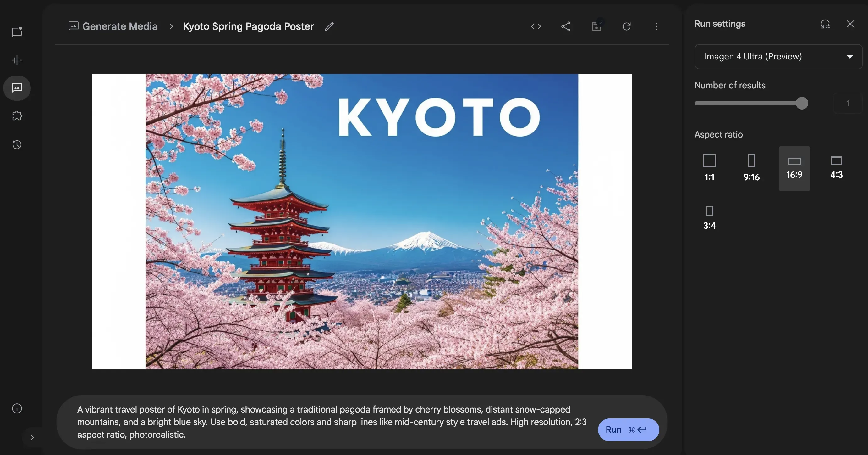This screenshot has height=455, width=868.
Task: Open the three-dot more options menu
Action: tap(656, 26)
